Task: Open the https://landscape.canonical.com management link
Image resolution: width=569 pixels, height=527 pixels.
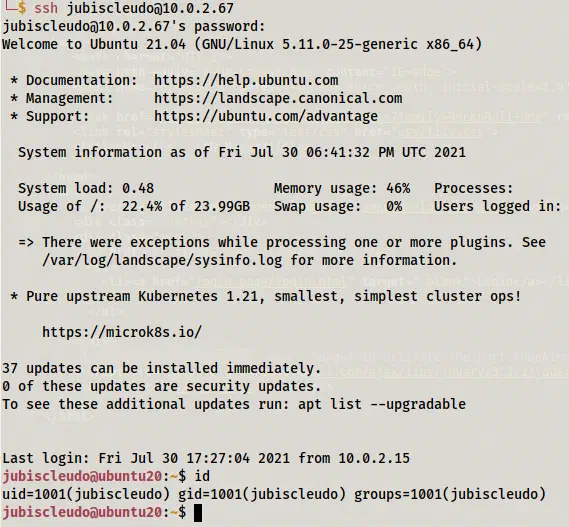Action: [x=278, y=98]
